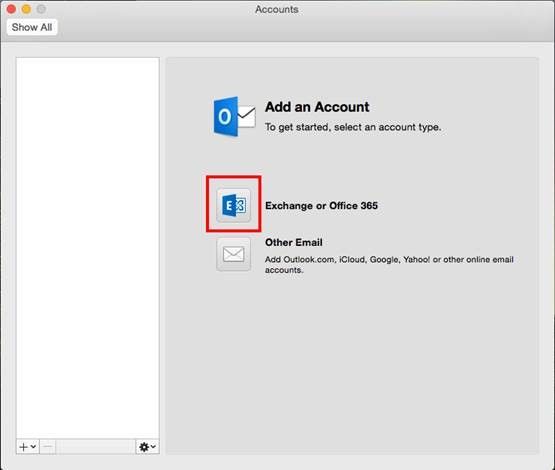Click the Outlook.com, iCloud, Google description text
The width and height of the screenshot is (555, 470).
pos(389,265)
